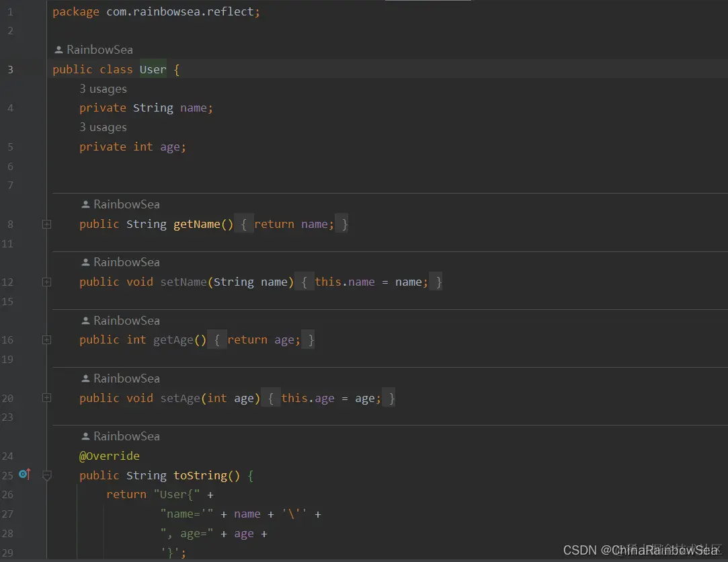Click the "User{" string literal

[176, 495]
